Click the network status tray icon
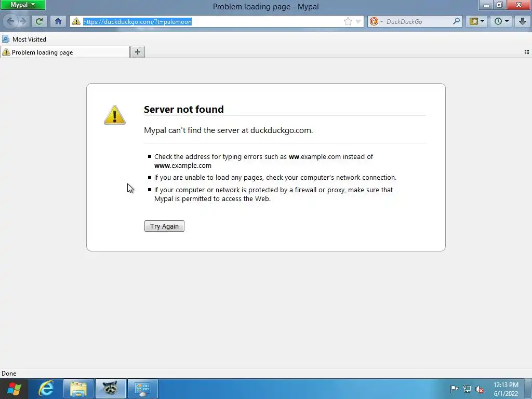Image resolution: width=532 pixels, height=399 pixels. [467, 389]
